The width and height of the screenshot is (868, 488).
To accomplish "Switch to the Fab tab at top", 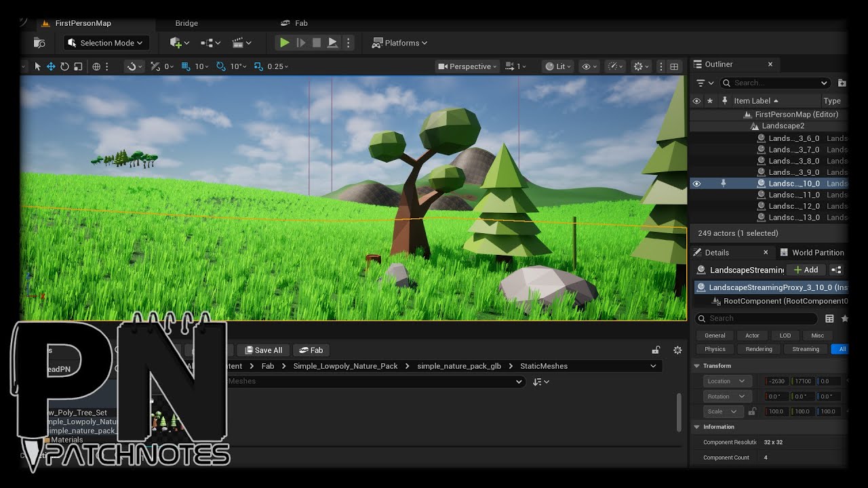I will 295,23.
